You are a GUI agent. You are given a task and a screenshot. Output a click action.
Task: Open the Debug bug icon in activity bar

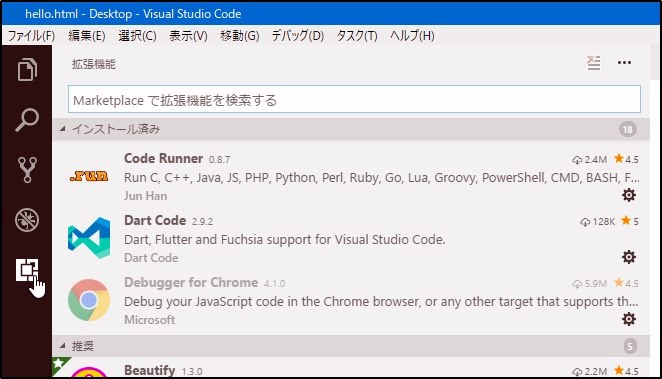27,220
